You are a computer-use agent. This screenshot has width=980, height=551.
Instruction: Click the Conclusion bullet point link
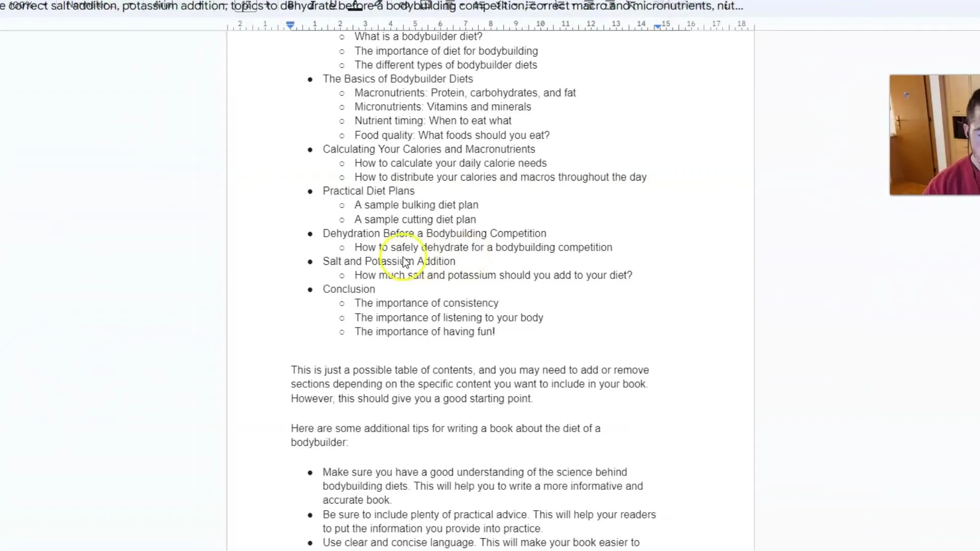349,289
